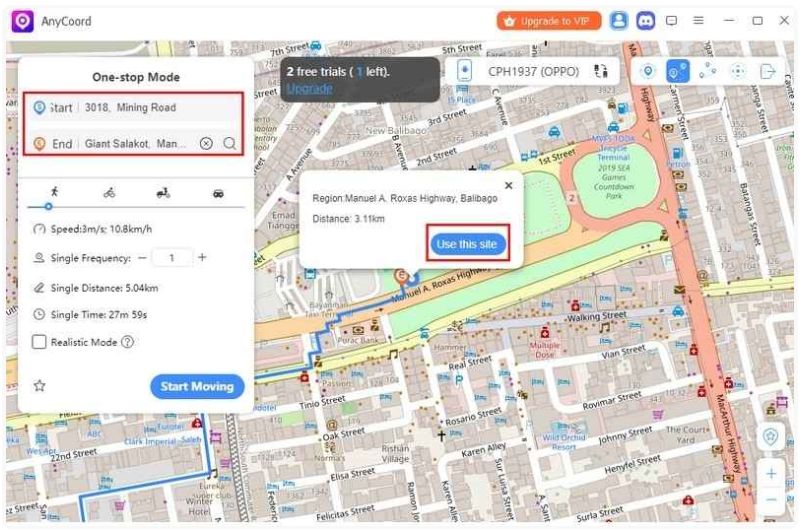Increase Single Frequency with plus button

202,258
